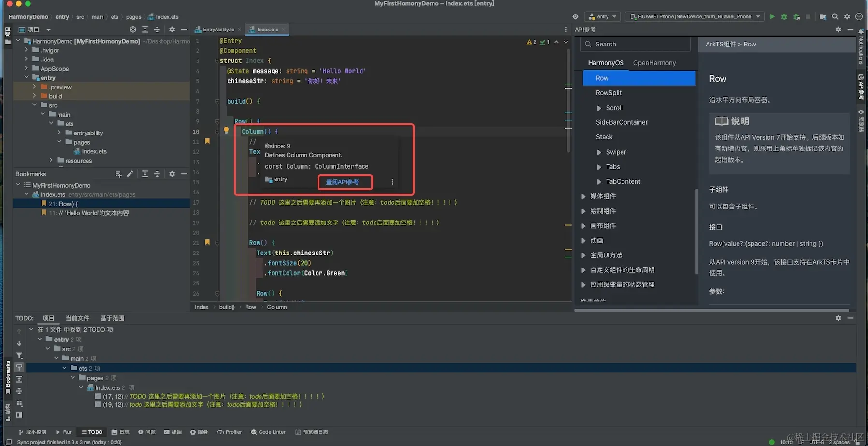Open Bookmarks panel options gear
The image size is (868, 446).
coord(172,174)
